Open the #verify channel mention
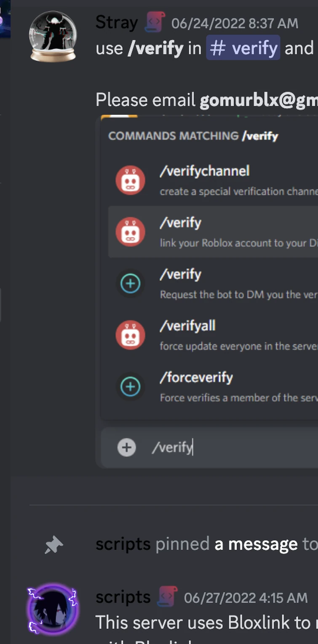This screenshot has width=318, height=644. click(x=243, y=48)
